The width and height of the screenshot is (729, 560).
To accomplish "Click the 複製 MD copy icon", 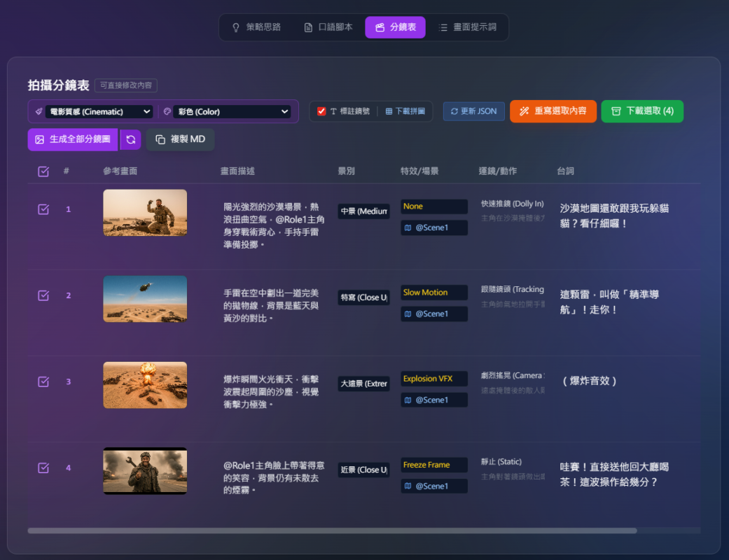I will [x=160, y=139].
